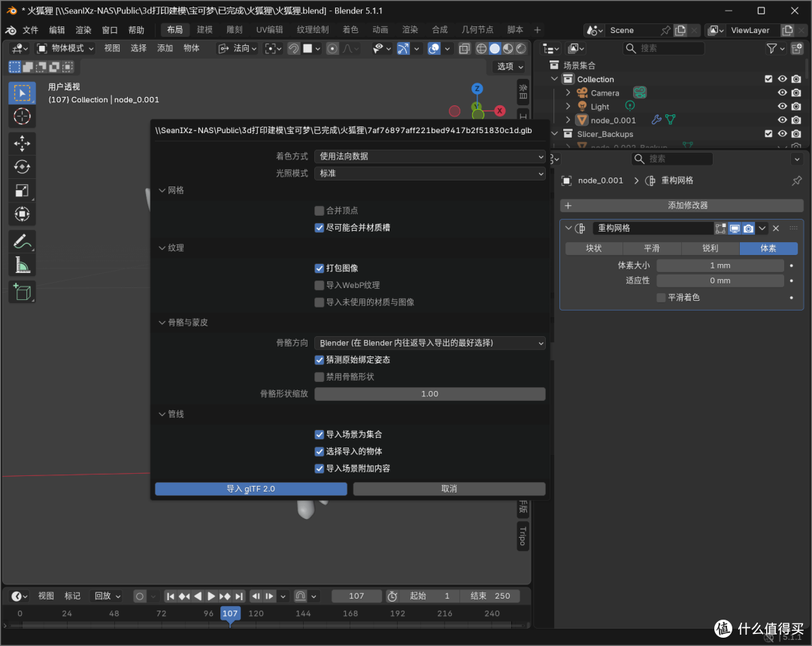812x646 pixels.
Task: Jump to the end frame
Action: click(238, 596)
